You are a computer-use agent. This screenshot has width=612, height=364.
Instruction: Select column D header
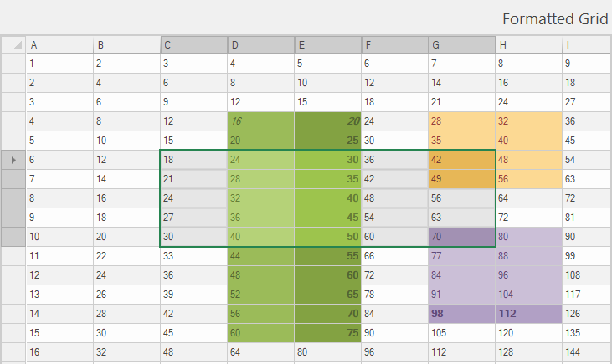point(260,44)
